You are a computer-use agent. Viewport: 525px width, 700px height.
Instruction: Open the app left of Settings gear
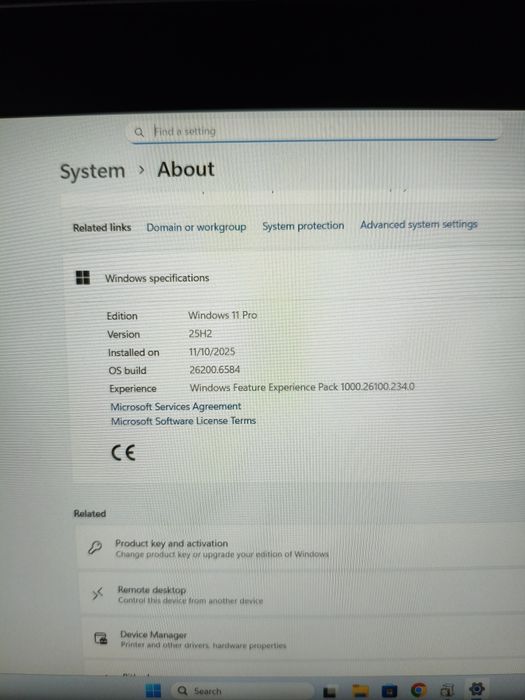[x=447, y=691]
